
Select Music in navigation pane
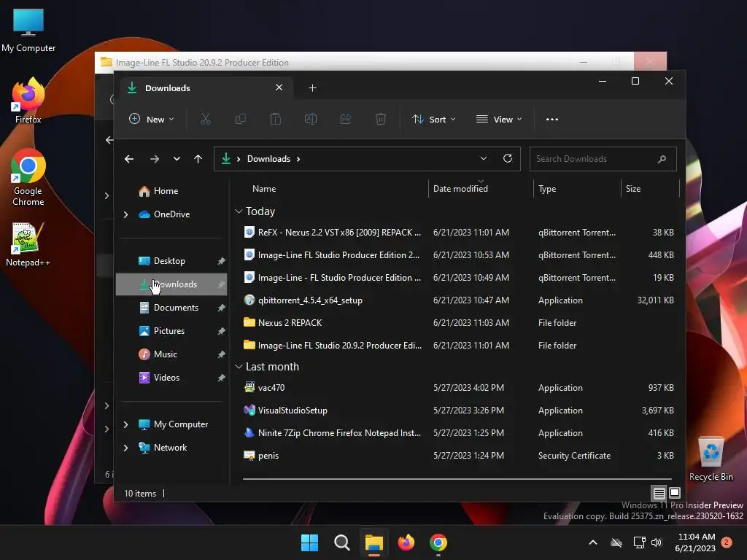171,354
